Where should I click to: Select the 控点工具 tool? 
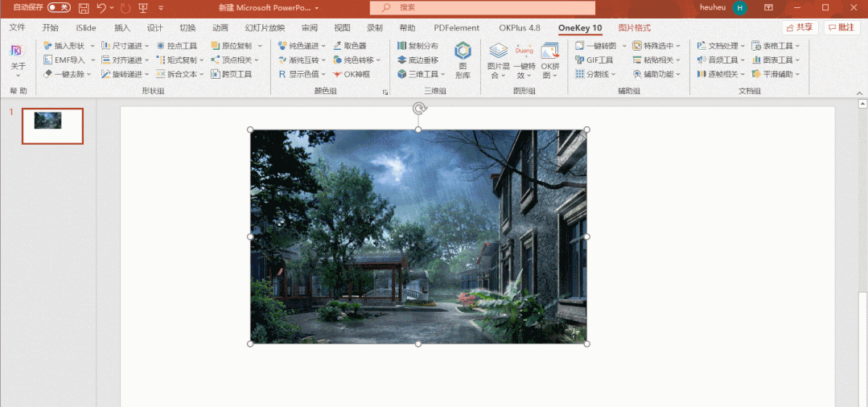(x=177, y=46)
